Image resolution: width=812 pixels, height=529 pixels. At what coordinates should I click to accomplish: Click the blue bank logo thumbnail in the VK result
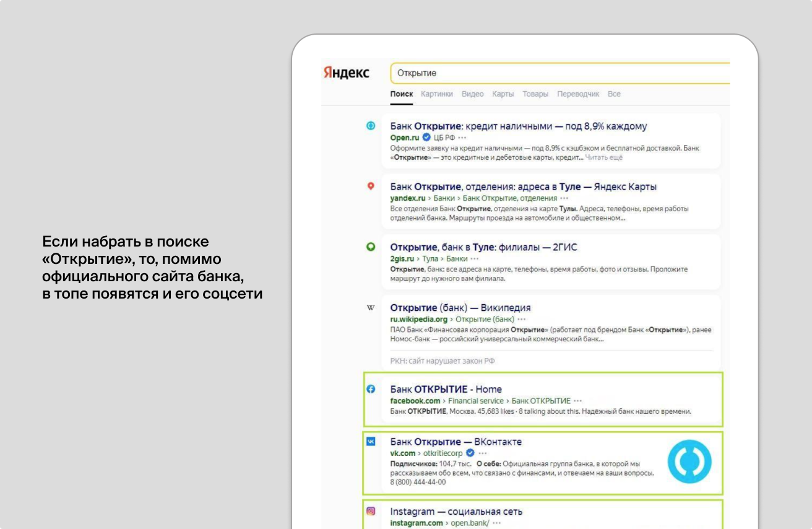(689, 461)
